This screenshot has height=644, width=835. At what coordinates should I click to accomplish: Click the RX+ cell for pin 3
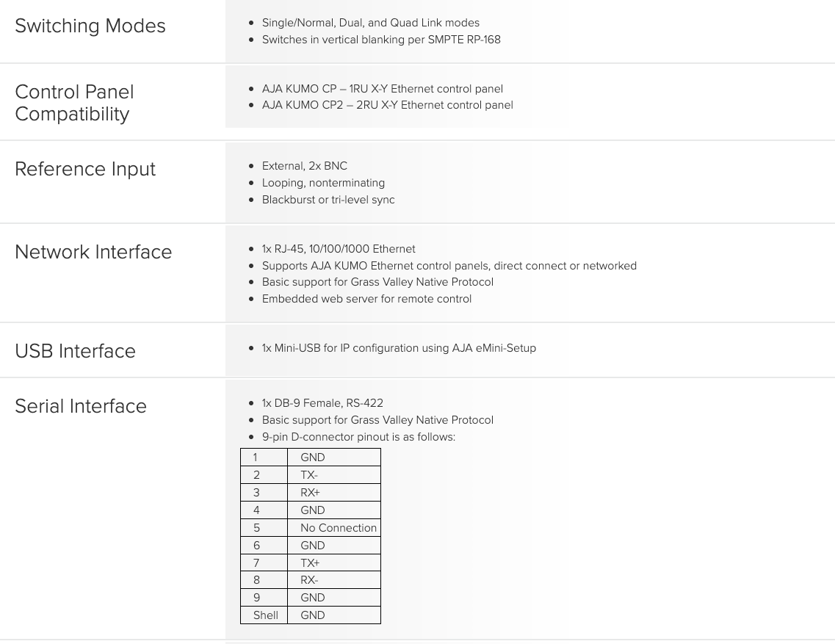[334, 493]
